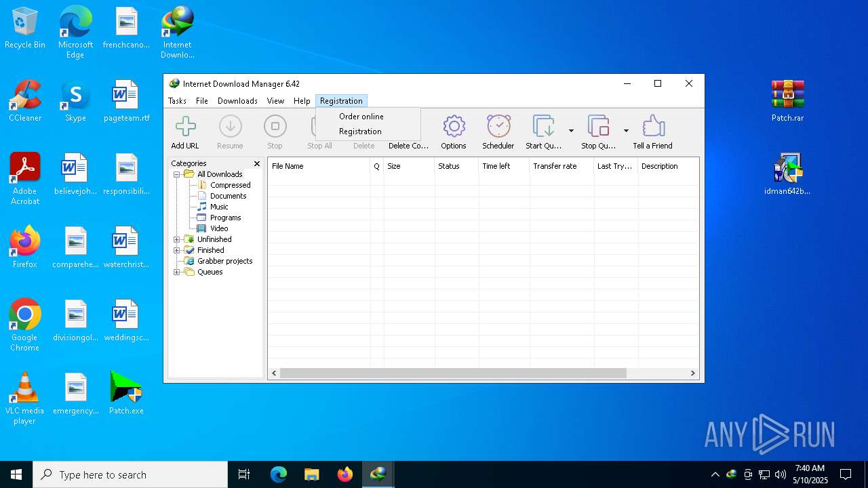Select CCleaner desktop icon

point(25,101)
